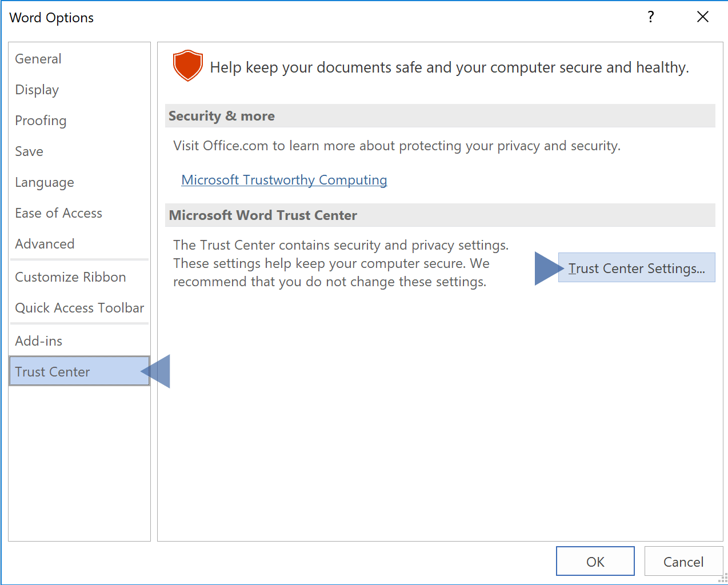Open the Language settings category
The image size is (728, 585).
[45, 182]
